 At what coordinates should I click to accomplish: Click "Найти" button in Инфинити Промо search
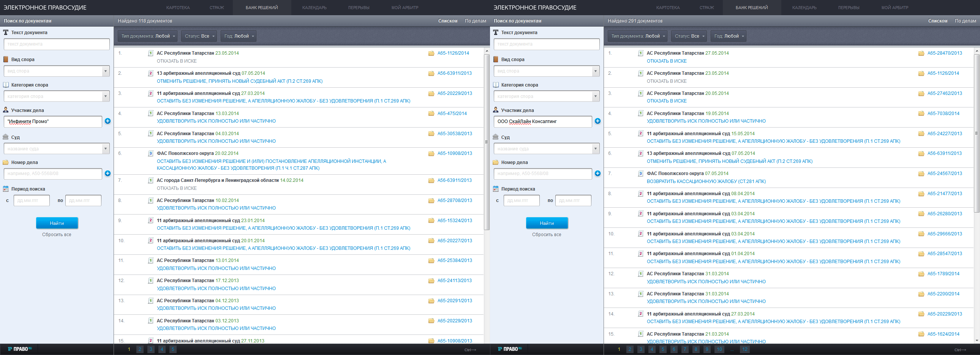coord(57,223)
